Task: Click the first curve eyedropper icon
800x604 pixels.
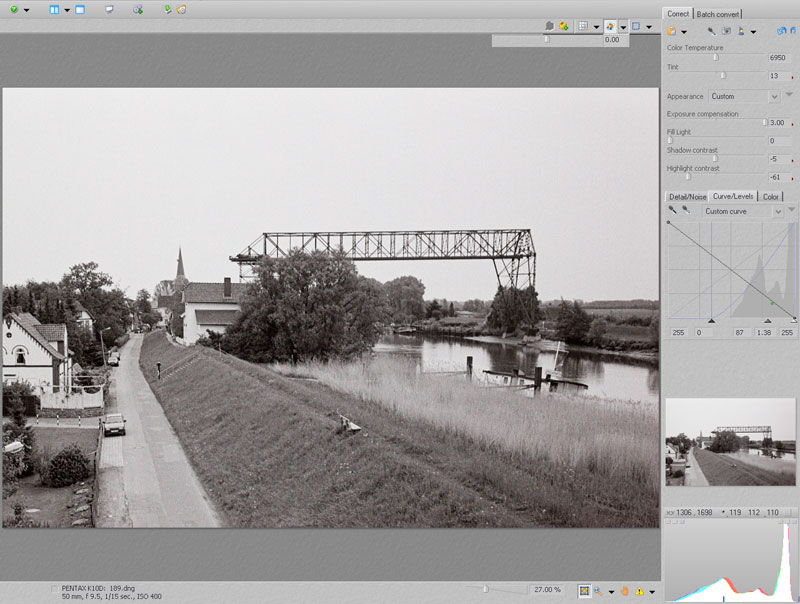Action: [x=672, y=211]
